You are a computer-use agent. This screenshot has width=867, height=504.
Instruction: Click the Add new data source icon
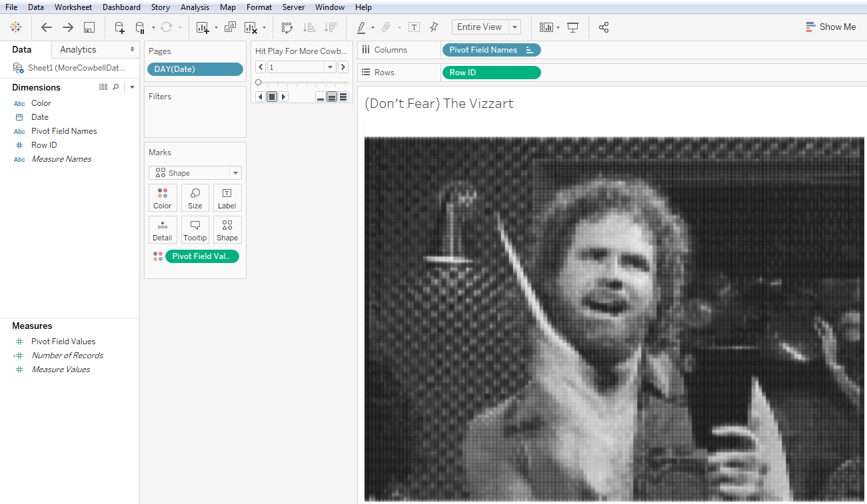(x=119, y=27)
